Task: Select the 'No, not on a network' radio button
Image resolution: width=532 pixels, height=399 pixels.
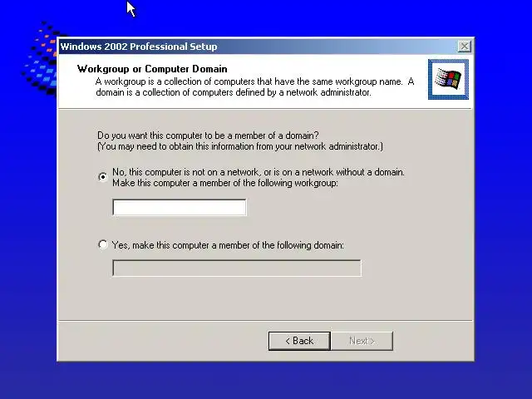Action: [x=103, y=177]
